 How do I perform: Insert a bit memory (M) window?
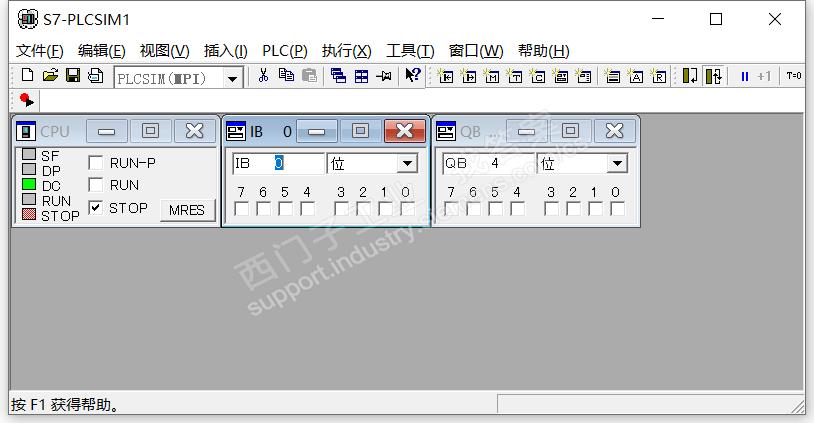tap(491, 77)
